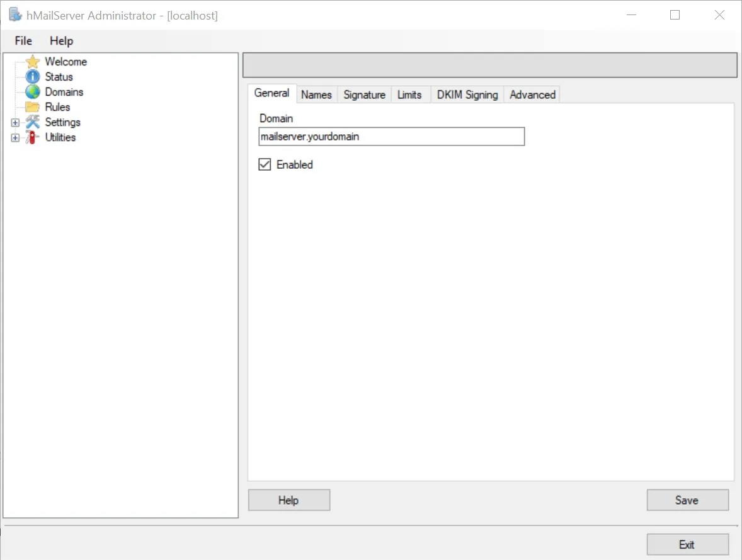Select Status in the tree
The image size is (742, 560).
coord(59,77)
